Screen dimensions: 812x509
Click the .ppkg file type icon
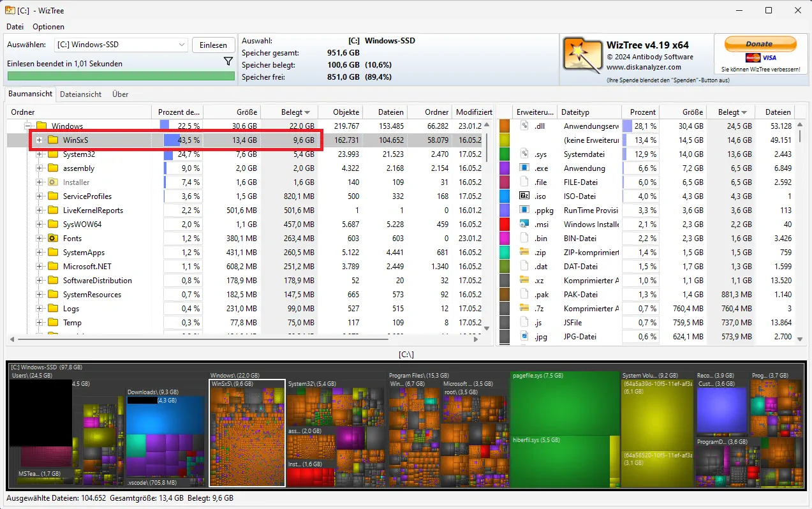point(525,210)
